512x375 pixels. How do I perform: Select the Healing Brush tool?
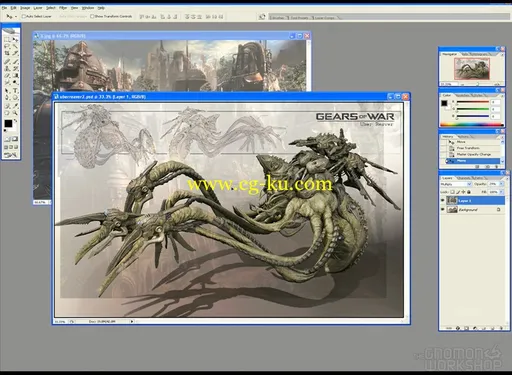point(7,62)
